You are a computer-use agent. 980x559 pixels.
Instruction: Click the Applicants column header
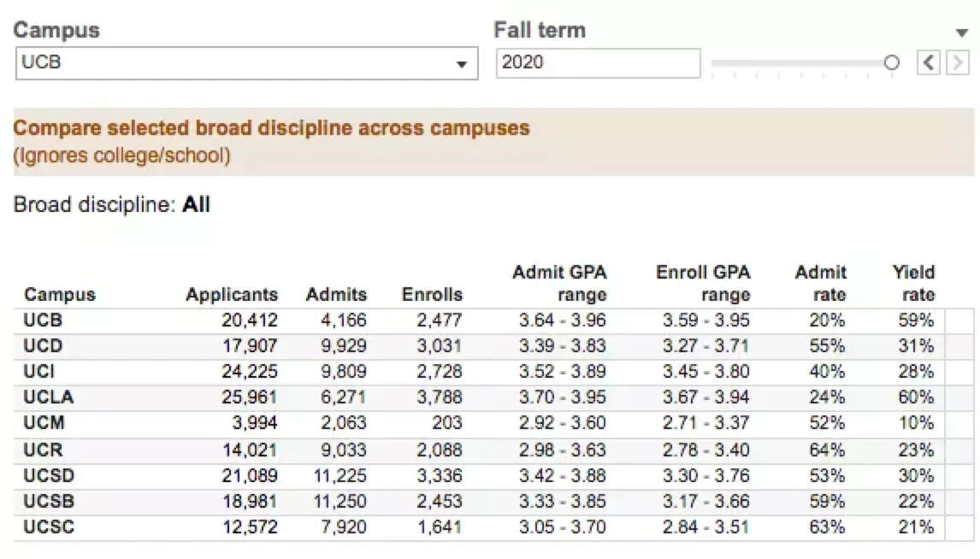tap(232, 295)
